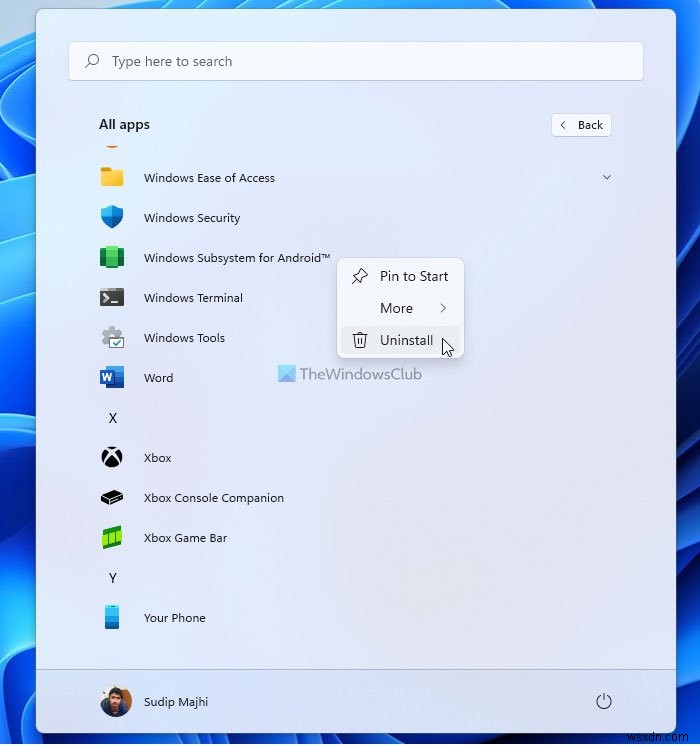The image size is (700, 747).
Task: Click the Your Phone icon
Action: (x=112, y=617)
